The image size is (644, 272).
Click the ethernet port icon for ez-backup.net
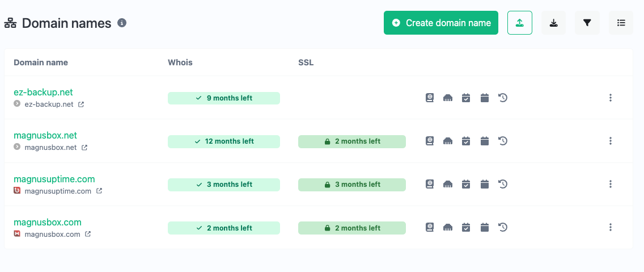coord(448,98)
